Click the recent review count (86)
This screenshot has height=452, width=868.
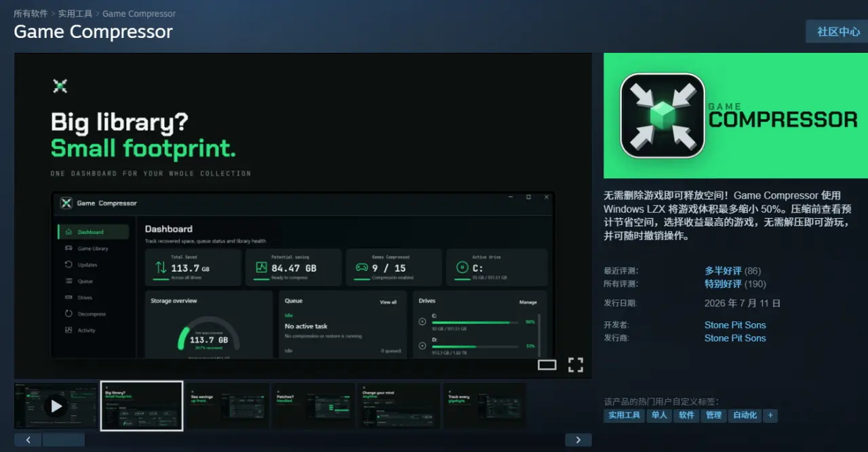[x=753, y=270]
